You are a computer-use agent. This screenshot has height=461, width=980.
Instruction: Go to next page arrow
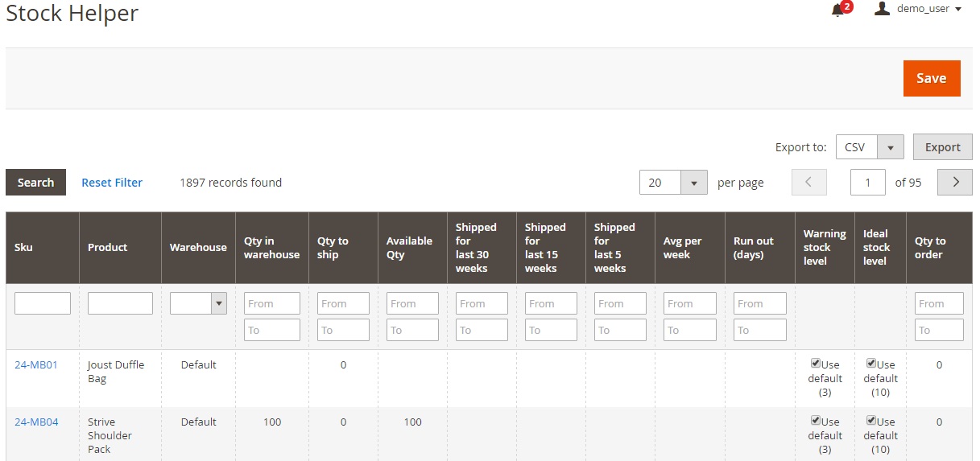tap(955, 183)
